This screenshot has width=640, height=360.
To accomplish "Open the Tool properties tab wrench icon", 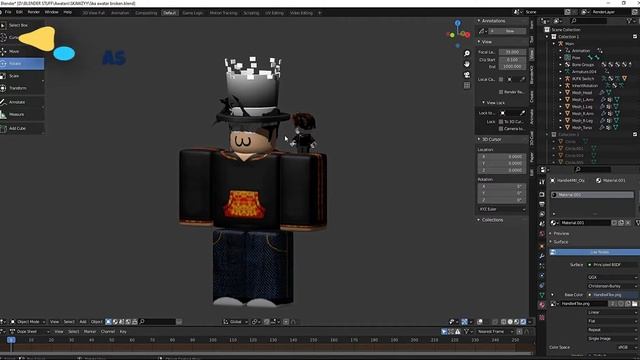I will tap(542, 182).
